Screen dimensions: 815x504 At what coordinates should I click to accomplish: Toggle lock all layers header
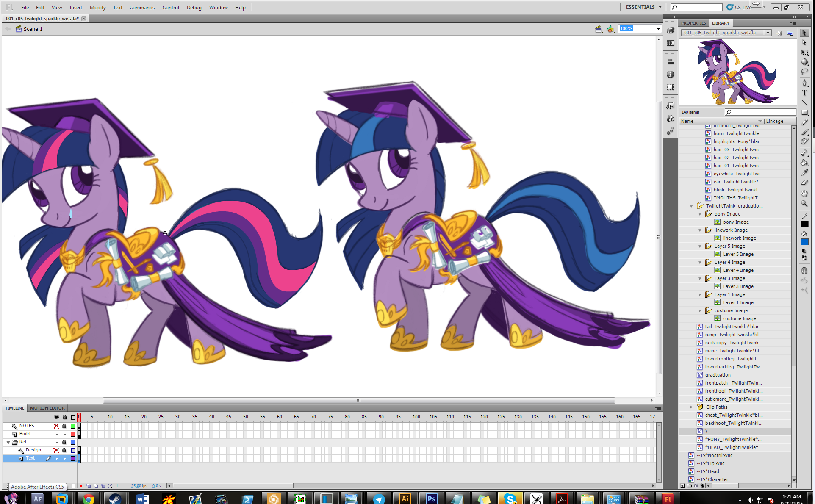coord(64,417)
